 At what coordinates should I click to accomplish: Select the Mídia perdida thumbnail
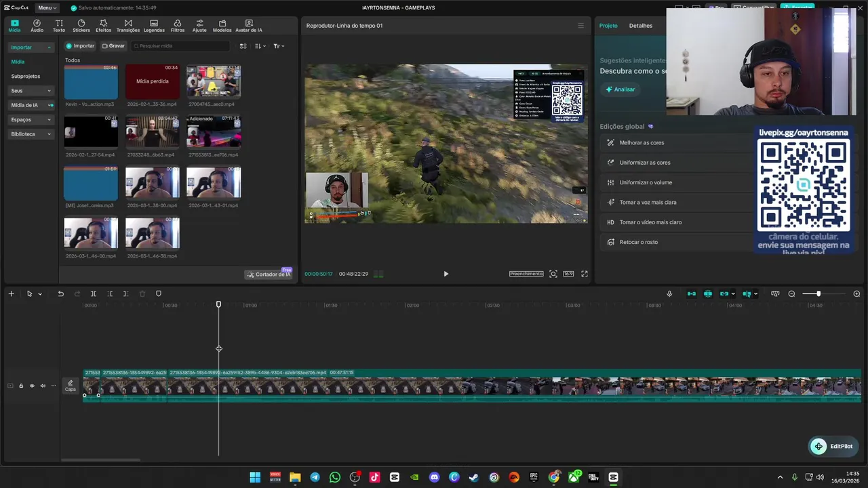point(153,81)
